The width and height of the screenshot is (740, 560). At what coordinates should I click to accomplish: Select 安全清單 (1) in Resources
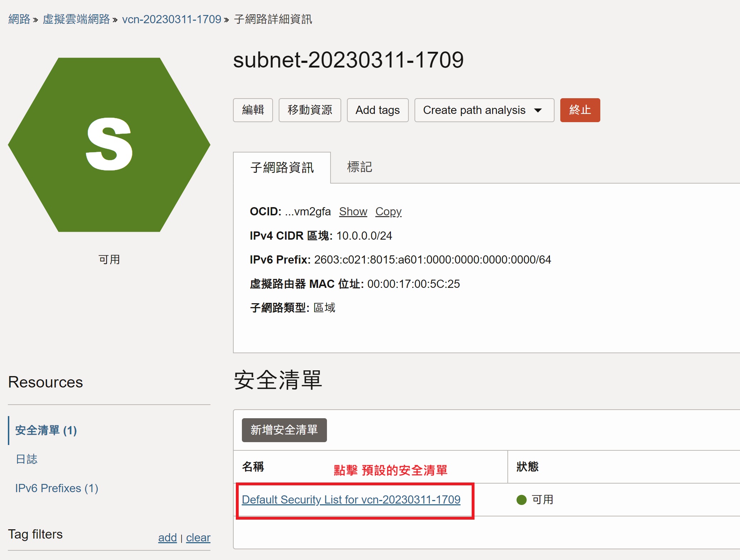46,430
